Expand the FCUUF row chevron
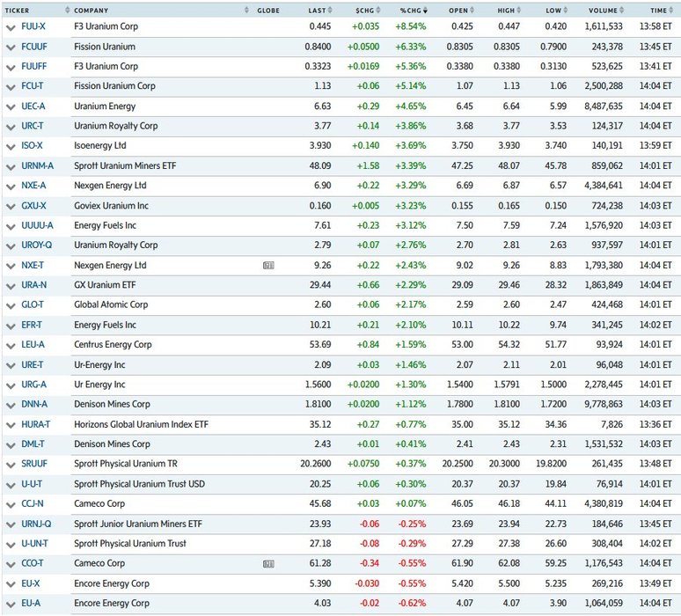The height and width of the screenshot is (616, 681). tap(11, 48)
